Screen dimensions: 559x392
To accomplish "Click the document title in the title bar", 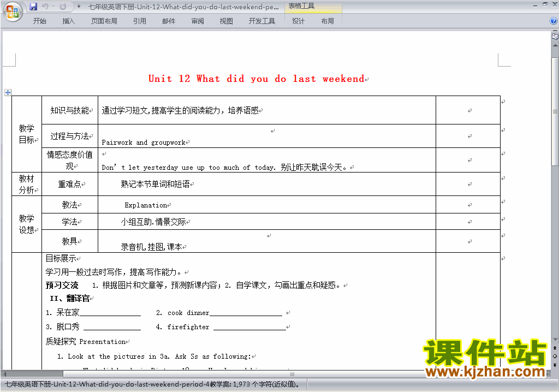I will [183, 7].
